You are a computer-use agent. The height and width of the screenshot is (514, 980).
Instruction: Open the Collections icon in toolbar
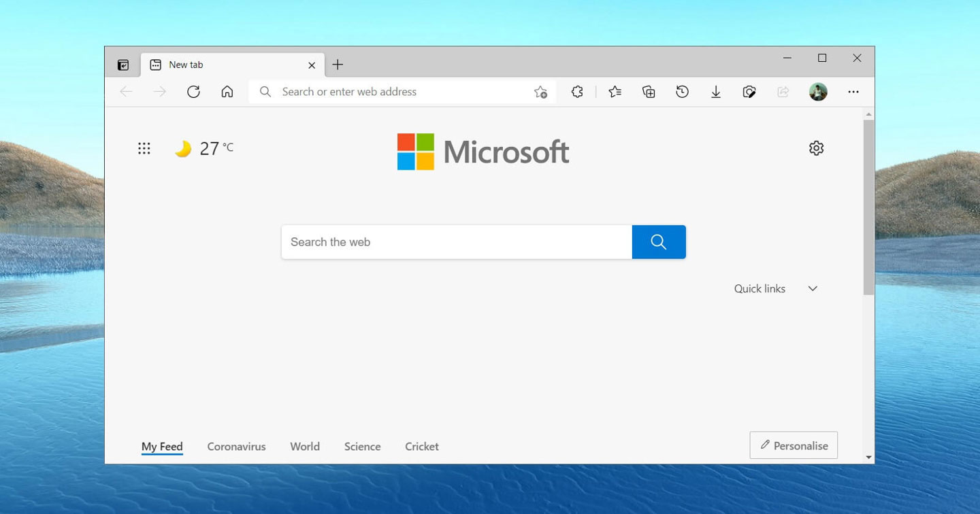(x=649, y=92)
